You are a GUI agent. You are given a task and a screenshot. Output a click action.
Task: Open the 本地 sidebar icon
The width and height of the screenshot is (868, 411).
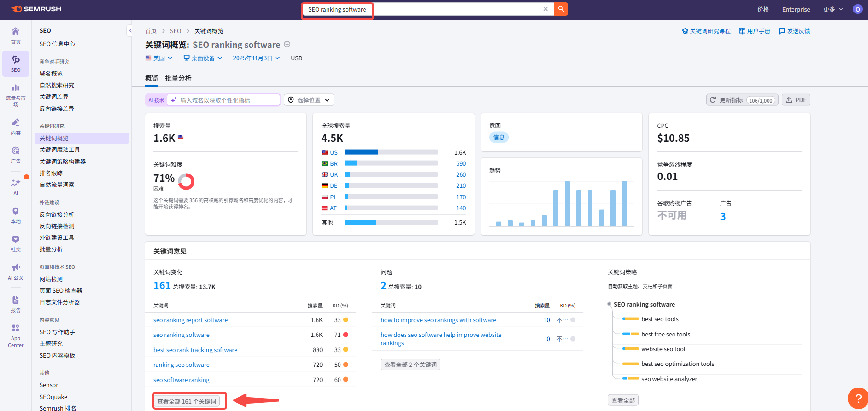pos(16,215)
